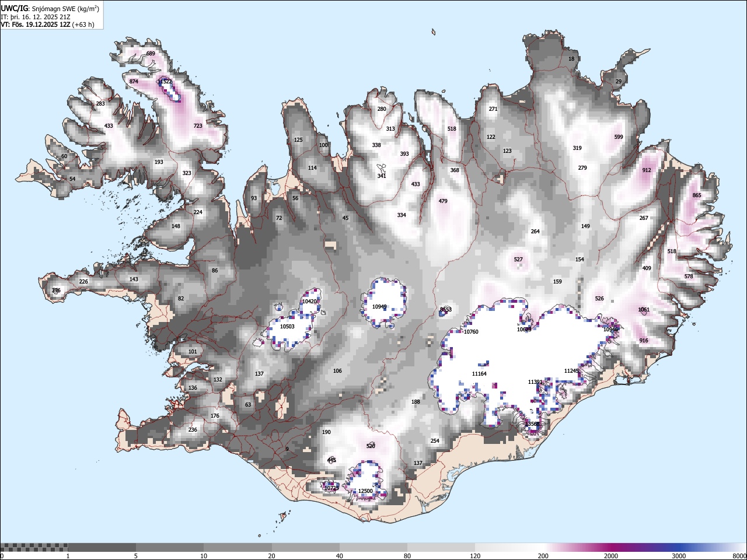
Task: Click the value label '18' in the northeast
Action: click(x=571, y=59)
